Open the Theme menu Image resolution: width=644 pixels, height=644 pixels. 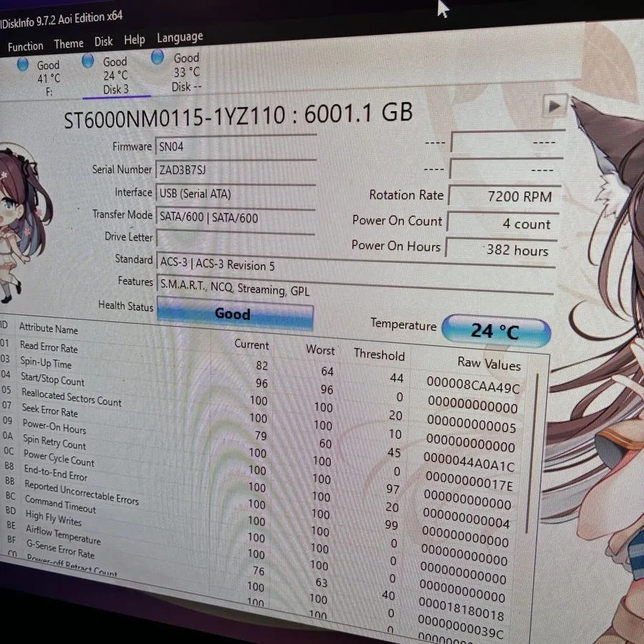coord(69,44)
